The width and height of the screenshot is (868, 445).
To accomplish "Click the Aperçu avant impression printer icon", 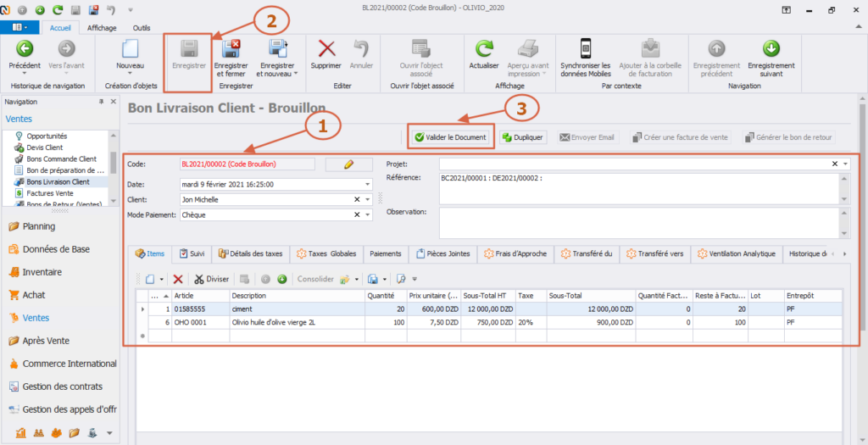I will pyautogui.click(x=527, y=48).
